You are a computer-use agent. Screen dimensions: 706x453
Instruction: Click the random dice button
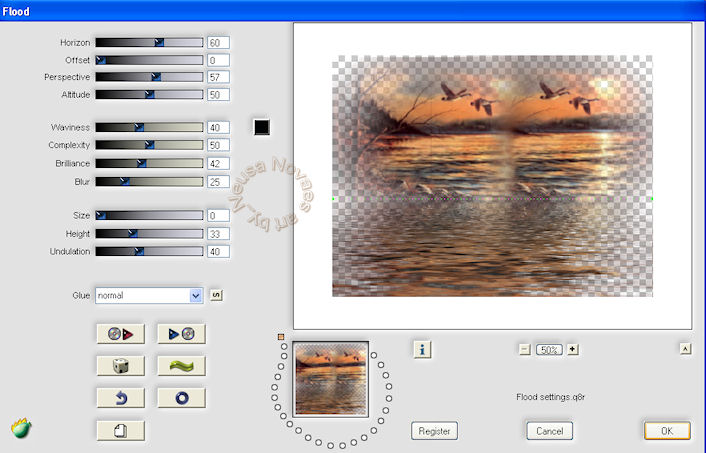point(120,366)
